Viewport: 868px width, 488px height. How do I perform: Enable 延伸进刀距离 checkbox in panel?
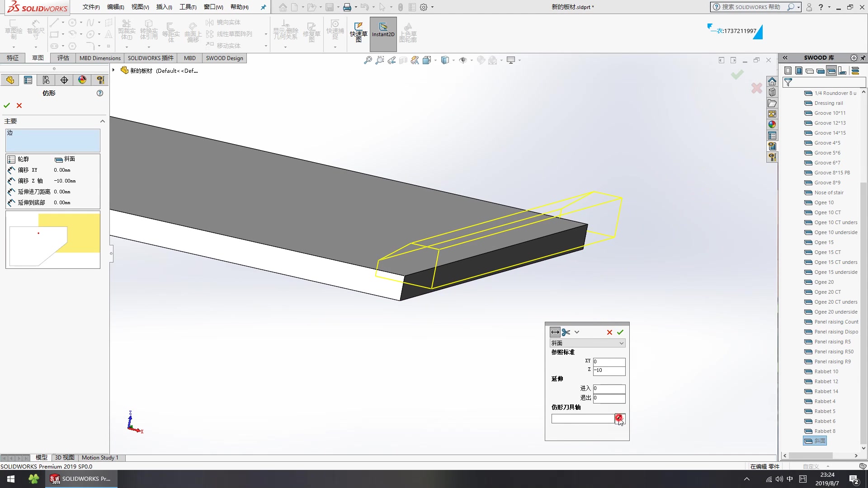(11, 191)
